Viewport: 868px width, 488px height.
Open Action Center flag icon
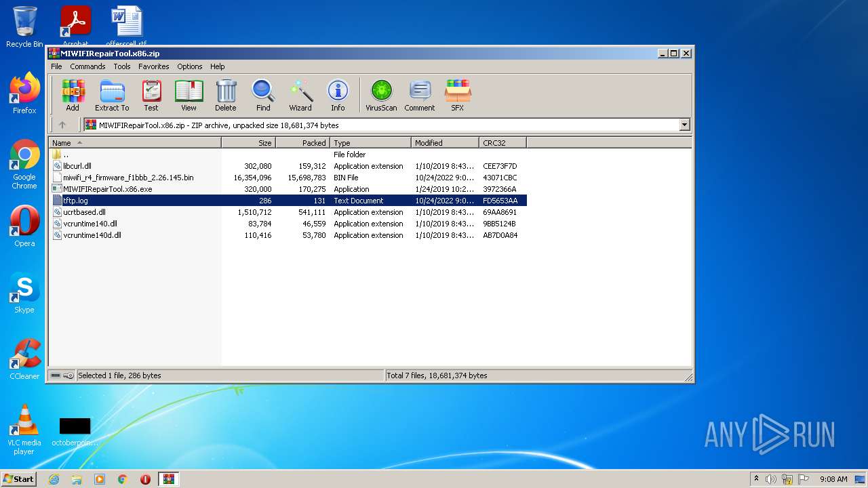[x=804, y=479]
